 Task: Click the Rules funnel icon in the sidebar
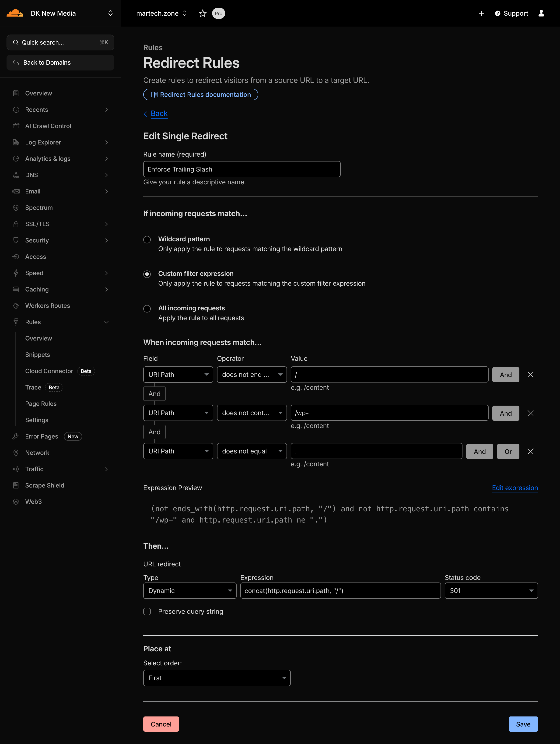pos(16,322)
